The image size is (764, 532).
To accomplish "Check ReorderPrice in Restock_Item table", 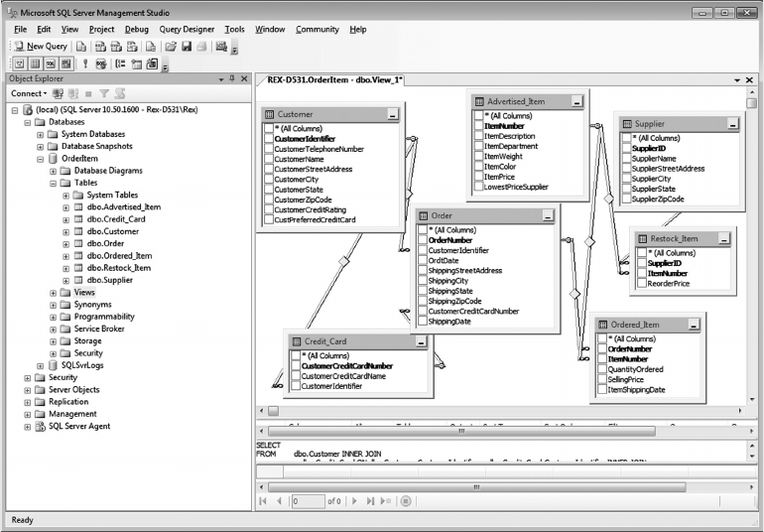I will click(642, 283).
